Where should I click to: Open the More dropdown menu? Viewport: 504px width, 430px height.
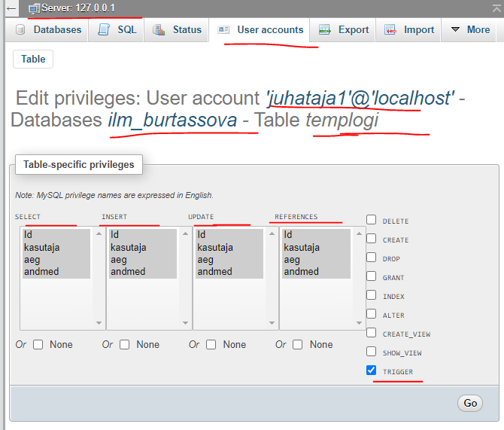pos(469,30)
